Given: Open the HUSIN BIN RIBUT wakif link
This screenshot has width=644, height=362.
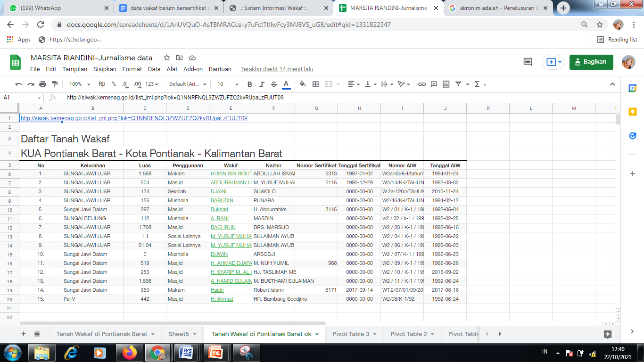Looking at the screenshot, I should pos(231,173).
